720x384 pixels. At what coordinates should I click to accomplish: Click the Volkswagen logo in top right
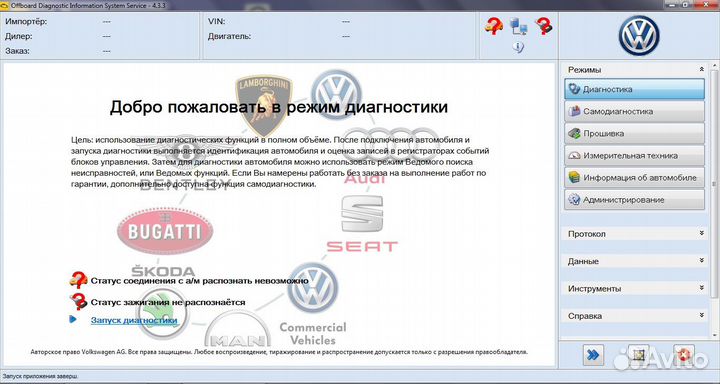click(x=639, y=36)
